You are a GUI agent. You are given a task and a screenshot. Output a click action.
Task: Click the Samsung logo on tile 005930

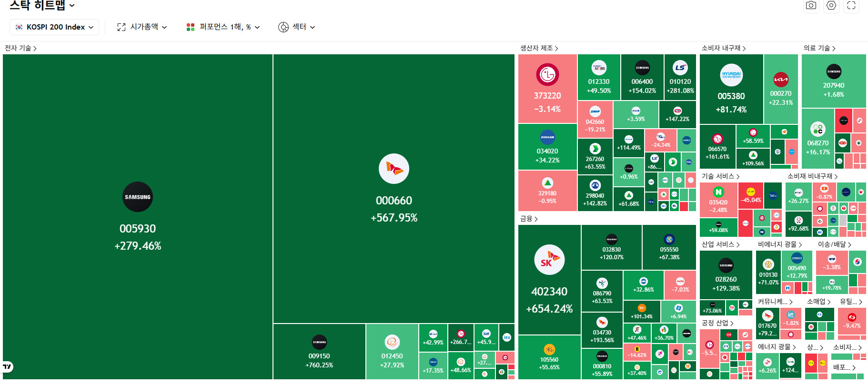tap(138, 197)
